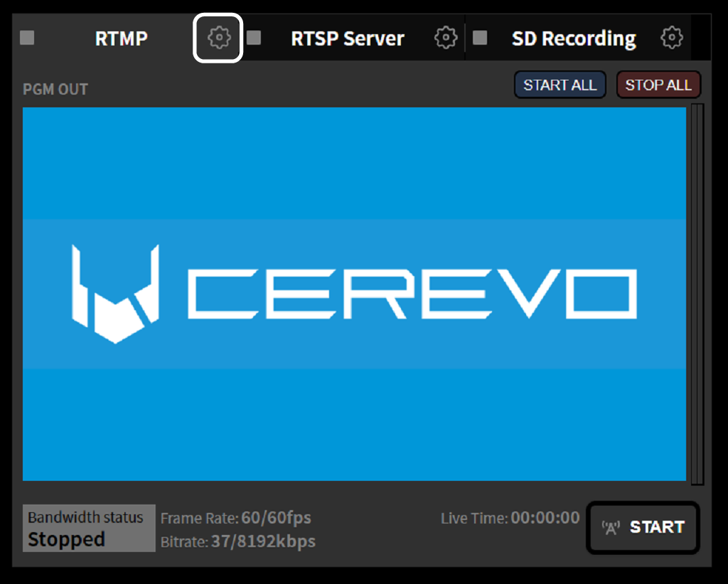Switch to the RTMP tab
The image size is (728, 584).
pyautogui.click(x=121, y=38)
